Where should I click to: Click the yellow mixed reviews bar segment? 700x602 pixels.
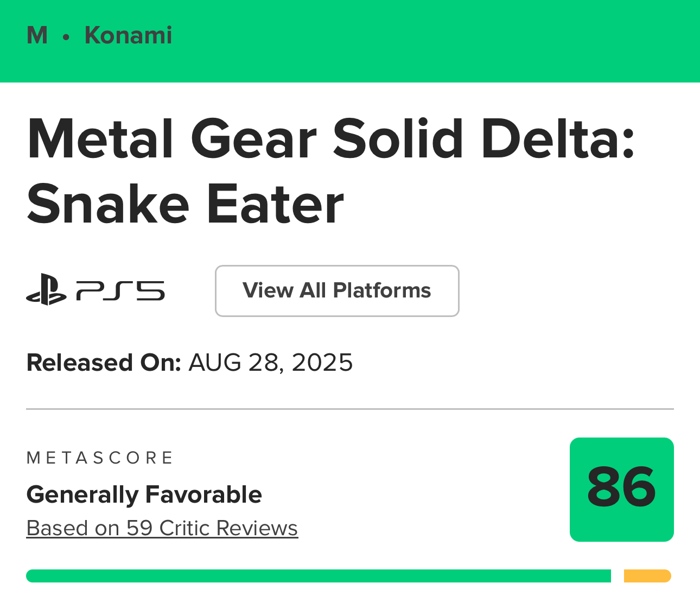pyautogui.click(x=647, y=576)
